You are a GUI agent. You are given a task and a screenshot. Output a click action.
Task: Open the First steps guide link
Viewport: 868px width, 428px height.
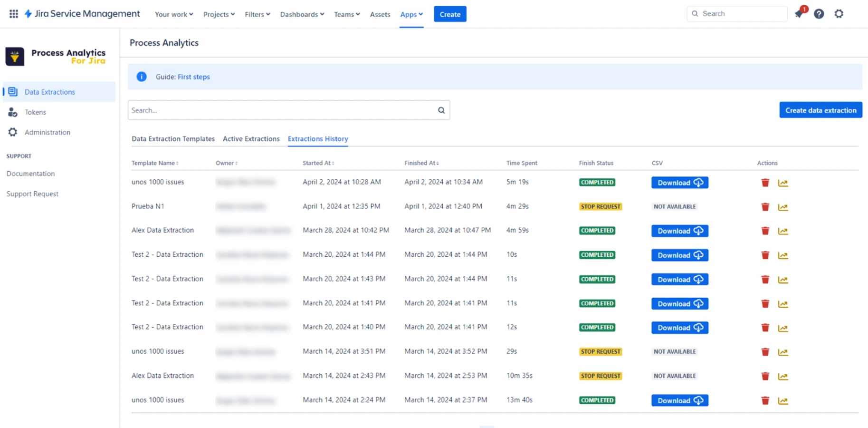[x=193, y=77]
